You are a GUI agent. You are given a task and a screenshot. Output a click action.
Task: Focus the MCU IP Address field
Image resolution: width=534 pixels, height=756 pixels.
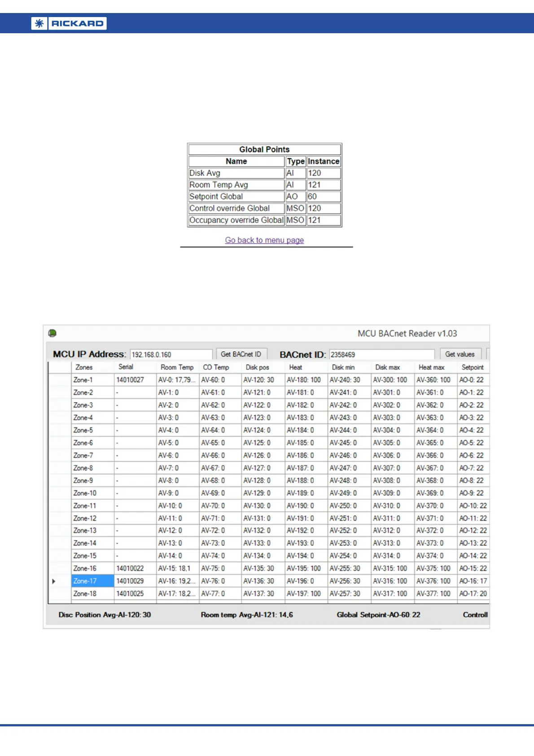pos(171,355)
